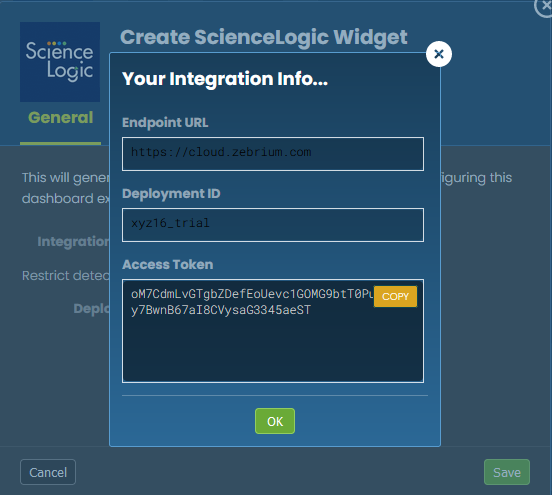
Task: Click the Create ScienceLogic Widget title
Action: tap(264, 37)
